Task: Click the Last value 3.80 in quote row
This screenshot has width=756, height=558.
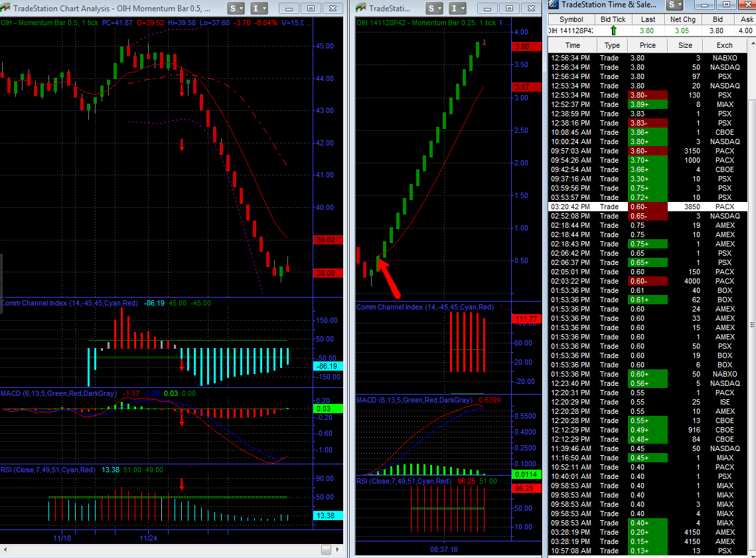Action: (x=646, y=31)
